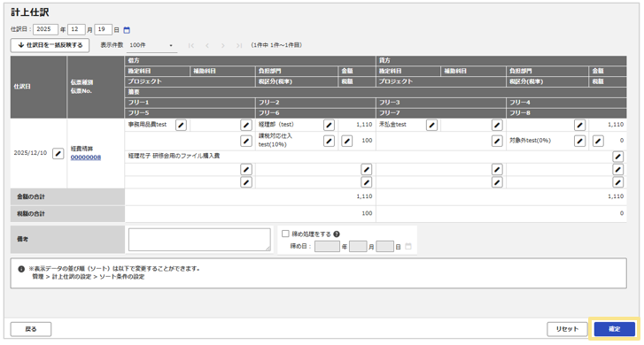This screenshot has width=644, height=345.
Task: Edit the フリー7 field with pencil
Action: (x=497, y=182)
